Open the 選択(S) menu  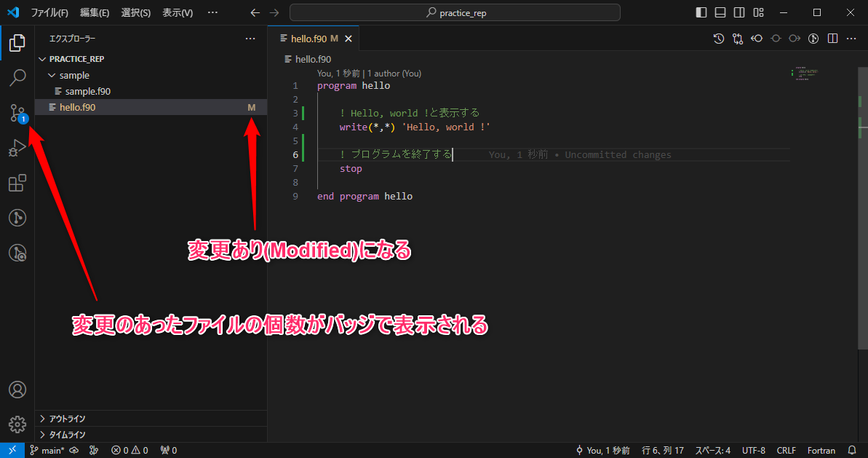135,12
